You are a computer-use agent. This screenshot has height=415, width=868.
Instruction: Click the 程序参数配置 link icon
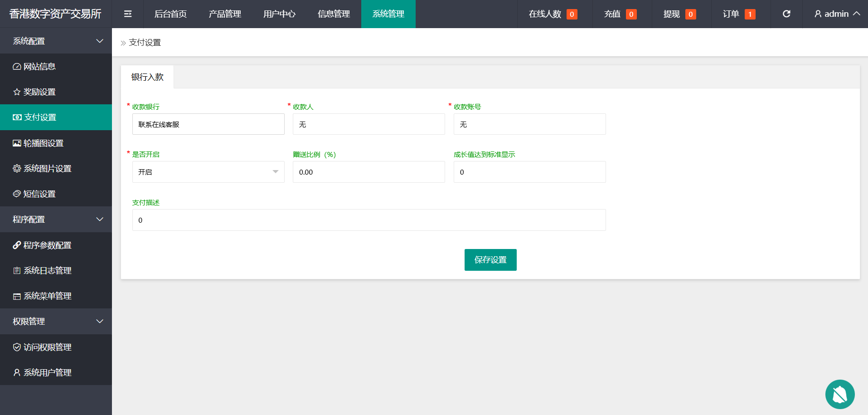(17, 245)
